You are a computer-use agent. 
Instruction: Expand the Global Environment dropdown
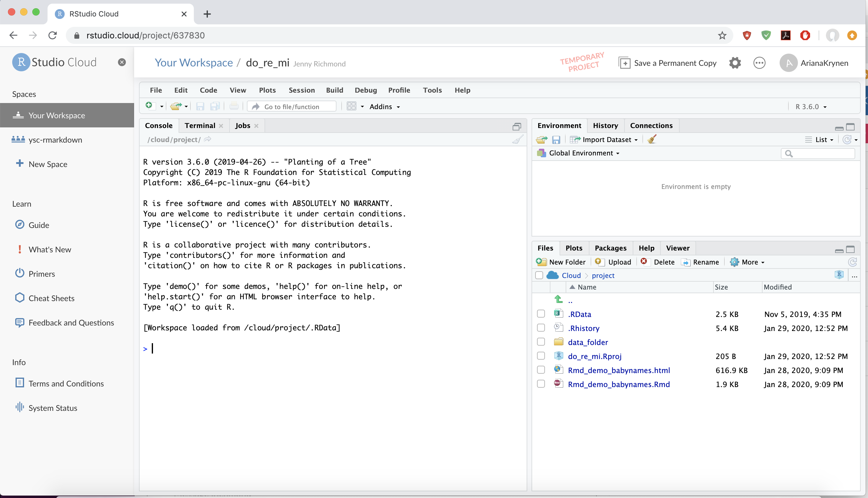point(584,153)
